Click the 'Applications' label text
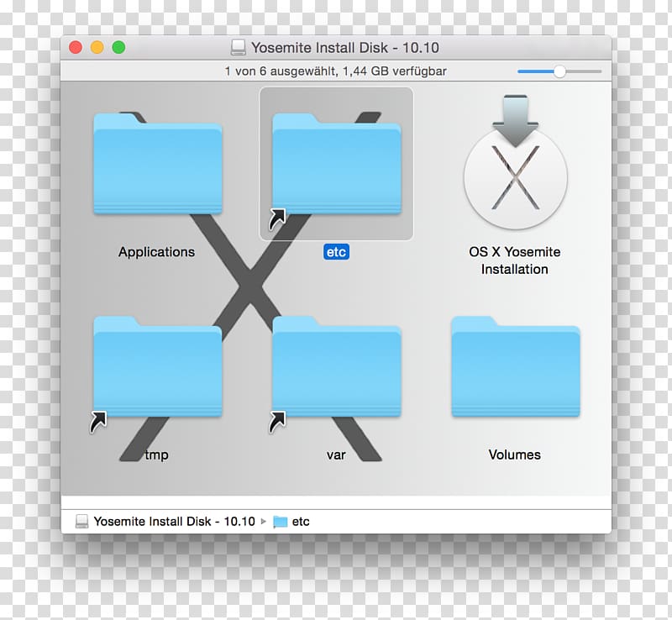The image size is (672, 620). (157, 252)
